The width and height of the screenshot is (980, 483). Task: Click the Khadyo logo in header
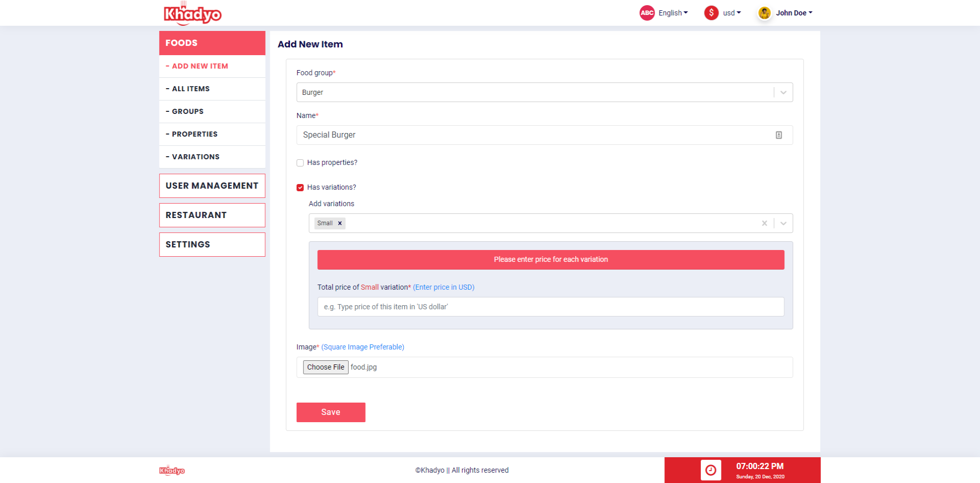pos(192,13)
